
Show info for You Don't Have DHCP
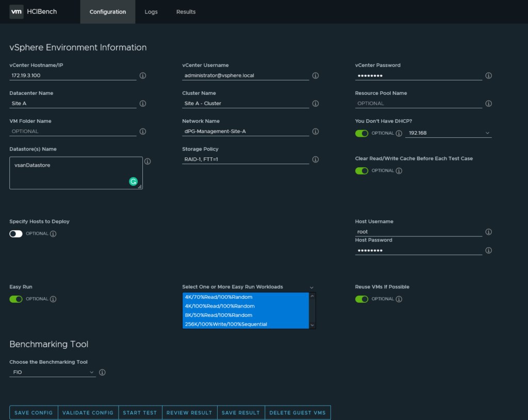click(x=399, y=134)
